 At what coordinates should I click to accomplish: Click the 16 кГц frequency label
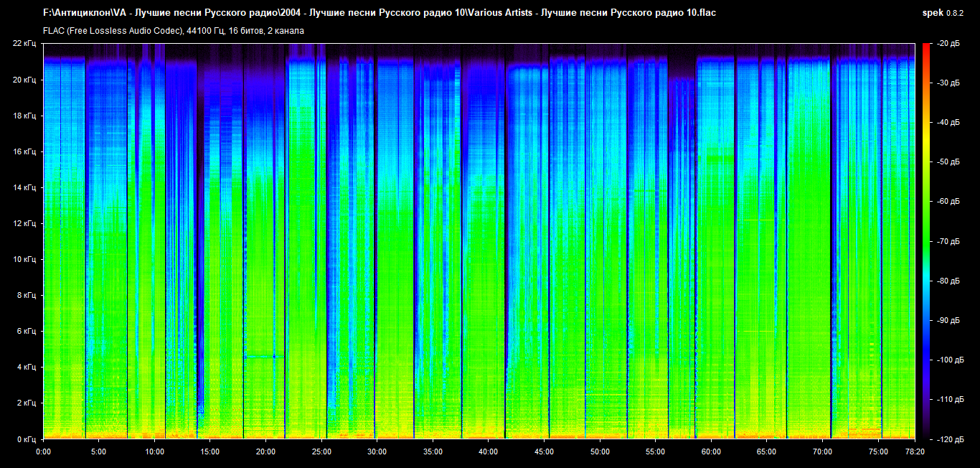[26, 151]
